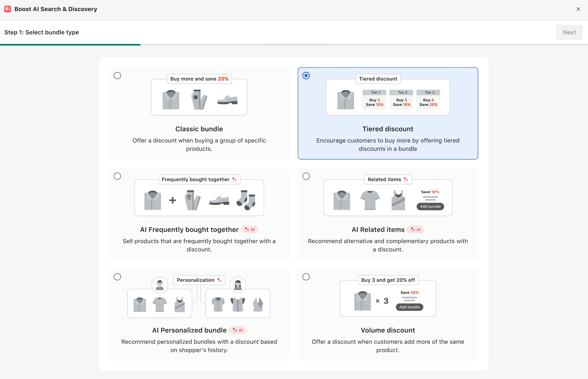This screenshot has height=379, width=588.
Task: Click the Next button
Action: coord(569,32)
